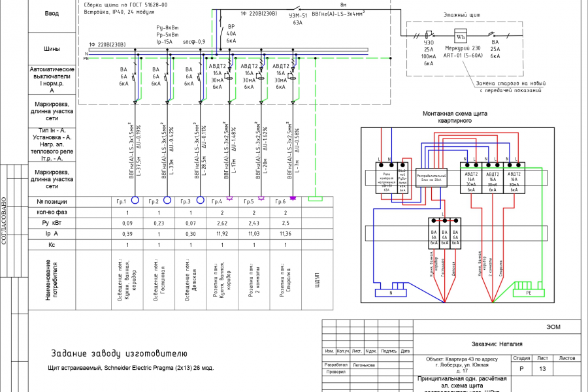
Task: Click the УЗМ-51 switch contact symbol
Action: pyautogui.click(x=297, y=8)
